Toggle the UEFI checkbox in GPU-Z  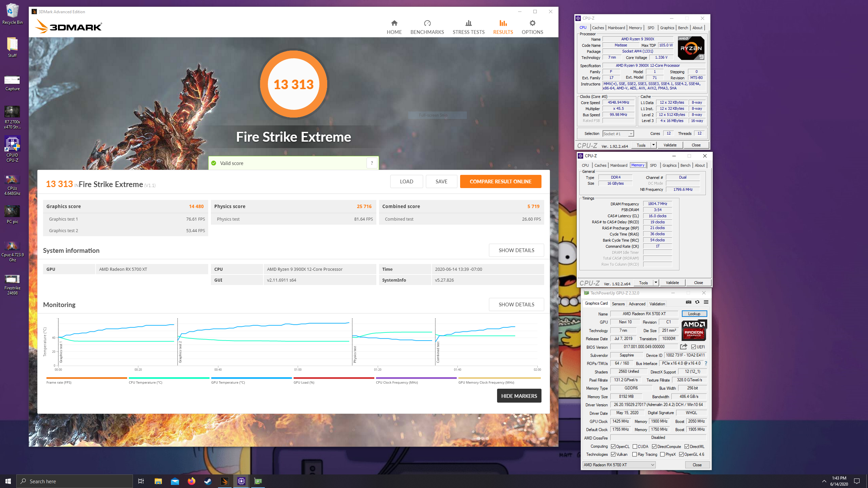[693, 347]
